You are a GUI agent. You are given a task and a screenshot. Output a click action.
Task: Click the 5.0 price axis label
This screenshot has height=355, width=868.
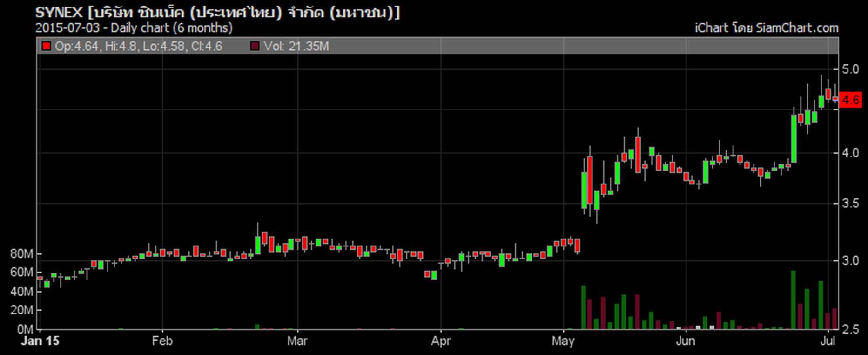850,69
